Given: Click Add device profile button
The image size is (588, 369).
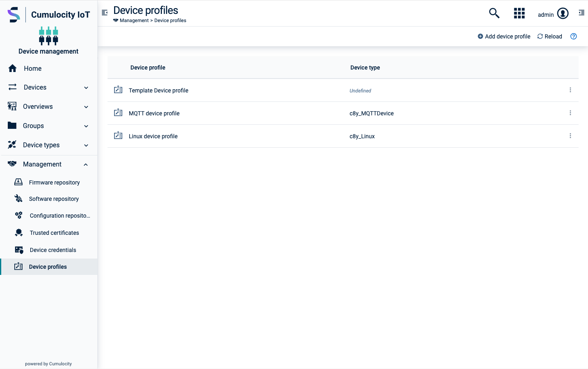Looking at the screenshot, I should tap(504, 36).
